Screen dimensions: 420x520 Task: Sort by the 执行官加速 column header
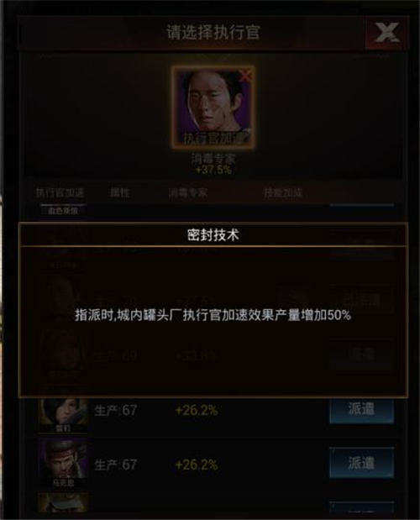60,192
